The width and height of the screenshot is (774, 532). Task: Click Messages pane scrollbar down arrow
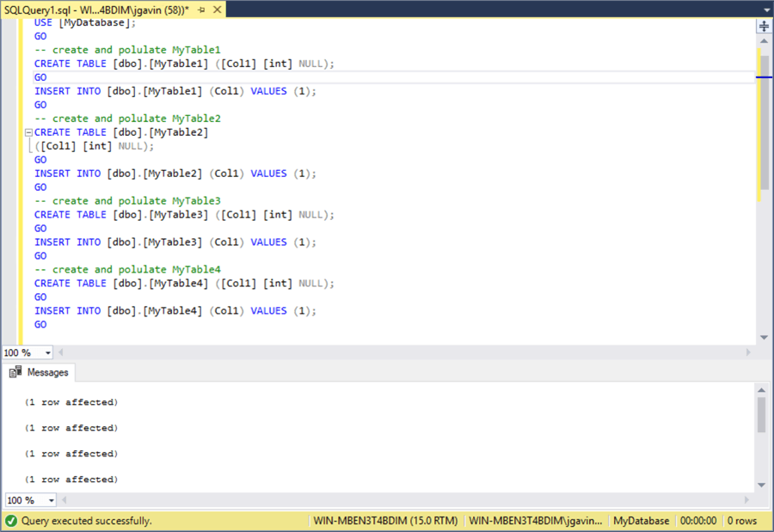(762, 485)
